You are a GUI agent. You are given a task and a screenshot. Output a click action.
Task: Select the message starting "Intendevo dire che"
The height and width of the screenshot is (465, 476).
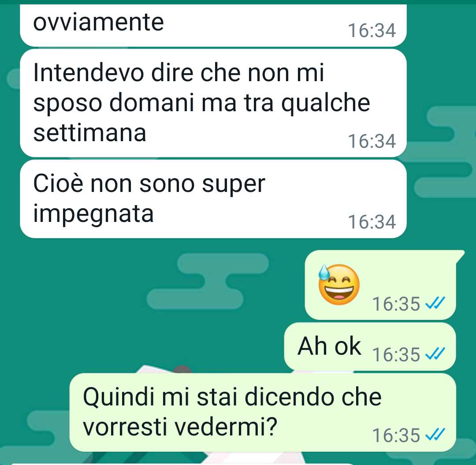[213, 103]
